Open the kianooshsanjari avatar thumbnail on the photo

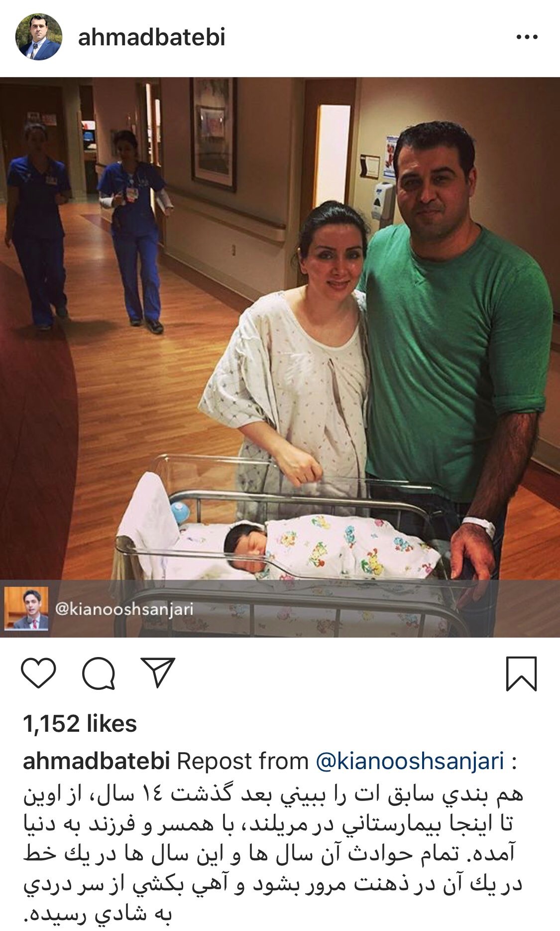coord(26,608)
